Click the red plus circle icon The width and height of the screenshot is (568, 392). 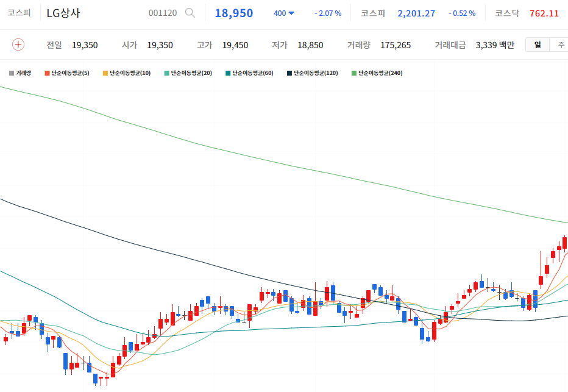pos(18,45)
